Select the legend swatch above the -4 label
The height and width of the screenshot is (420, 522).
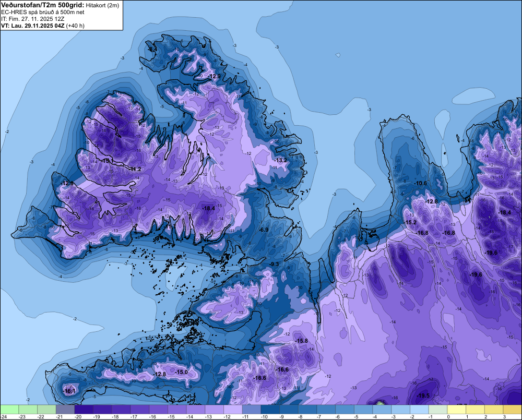pyautogui.click(x=382, y=409)
